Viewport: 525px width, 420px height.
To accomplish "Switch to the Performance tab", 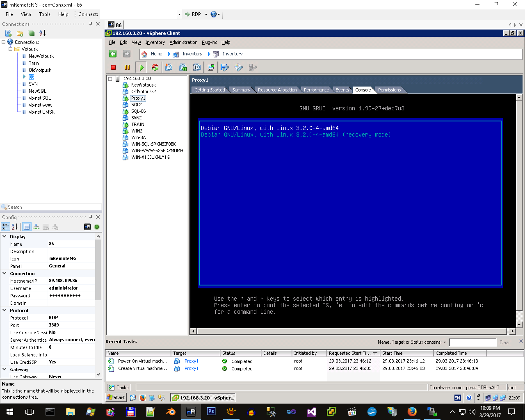I will click(316, 90).
